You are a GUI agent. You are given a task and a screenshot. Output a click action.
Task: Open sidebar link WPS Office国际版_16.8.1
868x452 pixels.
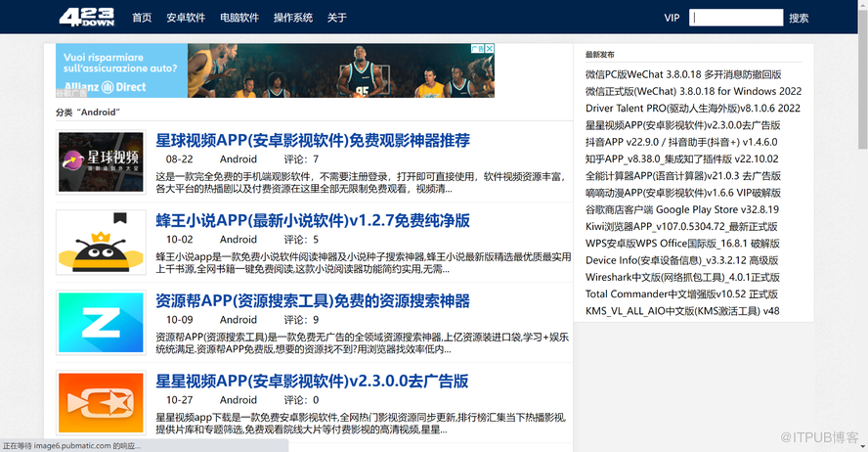(x=682, y=244)
